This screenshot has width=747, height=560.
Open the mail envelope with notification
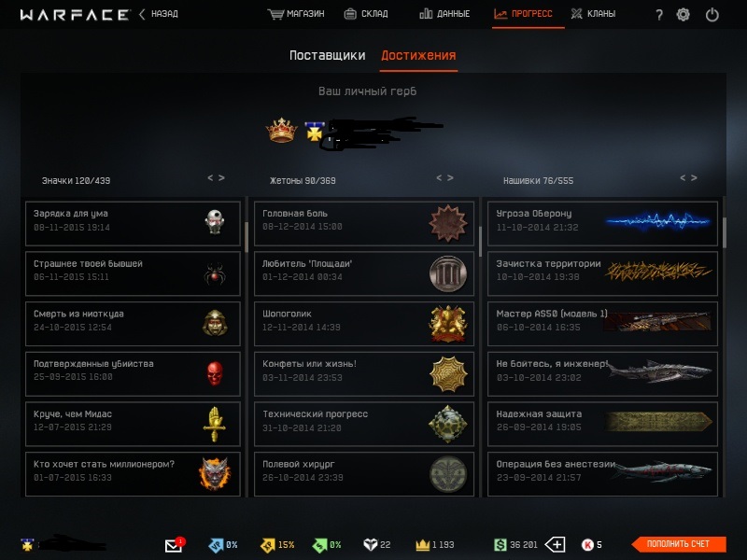[x=175, y=544]
